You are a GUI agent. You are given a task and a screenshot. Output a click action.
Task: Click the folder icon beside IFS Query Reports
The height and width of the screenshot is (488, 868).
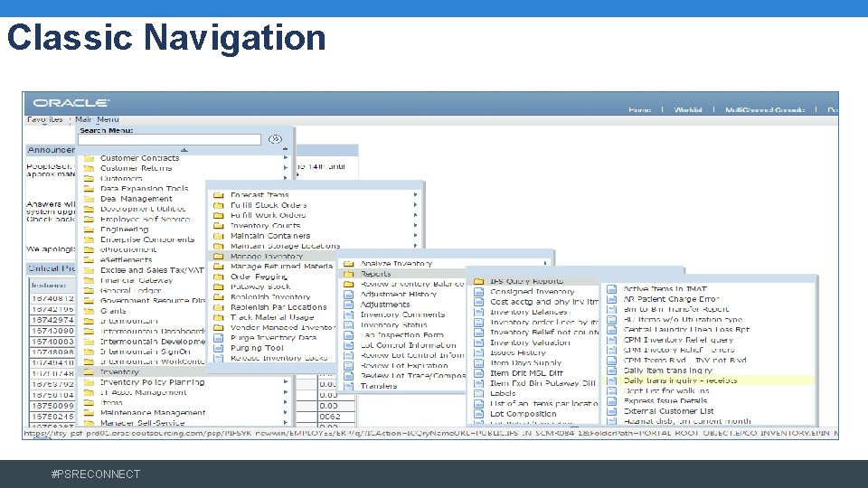pos(479,281)
